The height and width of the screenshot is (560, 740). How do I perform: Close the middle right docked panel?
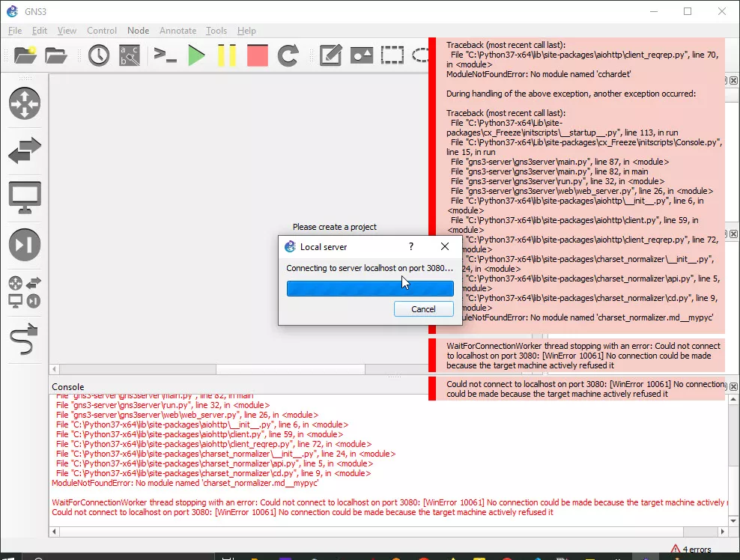733,234
